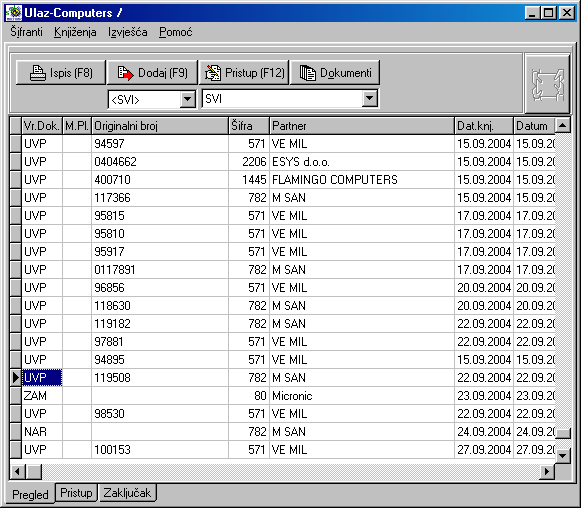Image resolution: width=581 pixels, height=508 pixels.
Task: Click the Ispis (F8) print button
Action: point(61,73)
